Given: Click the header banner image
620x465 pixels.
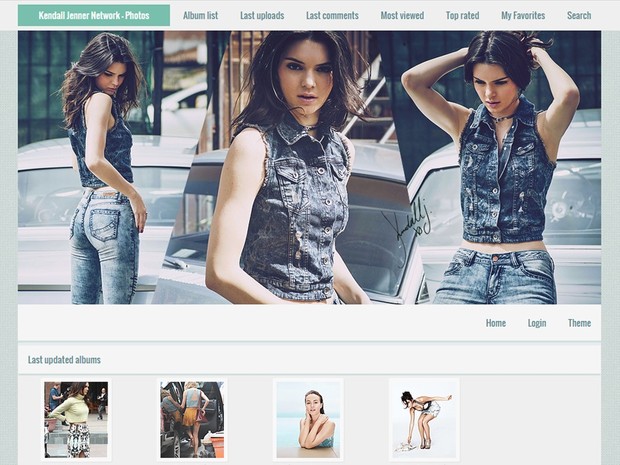Looking at the screenshot, I should point(309,168).
